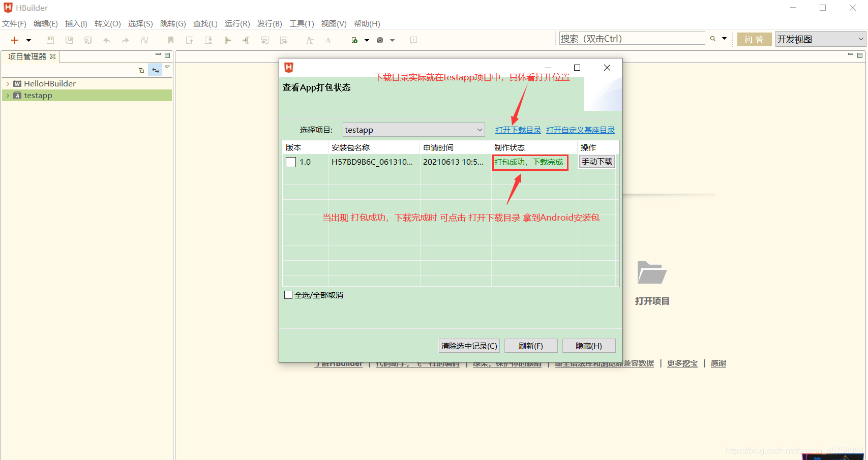The image size is (868, 460).
Task: Click the Save icon in the toolbar
Action: click(x=50, y=40)
